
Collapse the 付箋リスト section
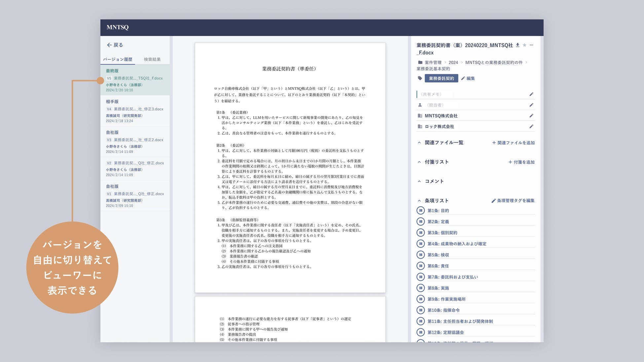coord(419,162)
